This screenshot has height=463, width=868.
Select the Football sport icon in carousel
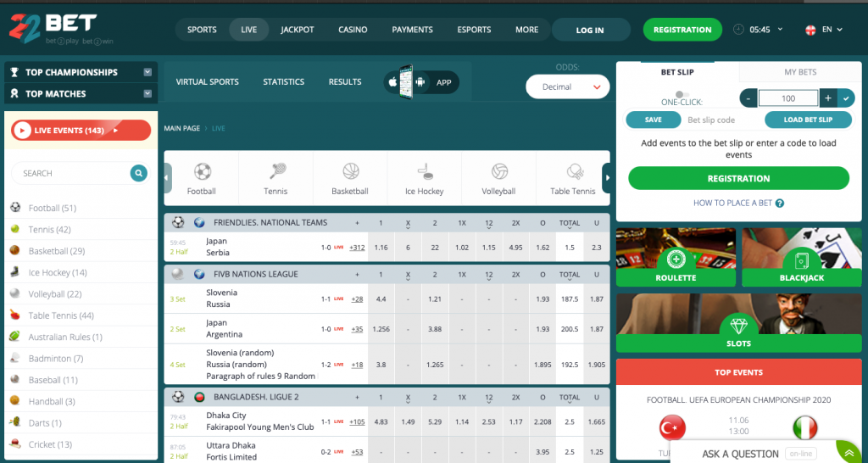(x=202, y=171)
